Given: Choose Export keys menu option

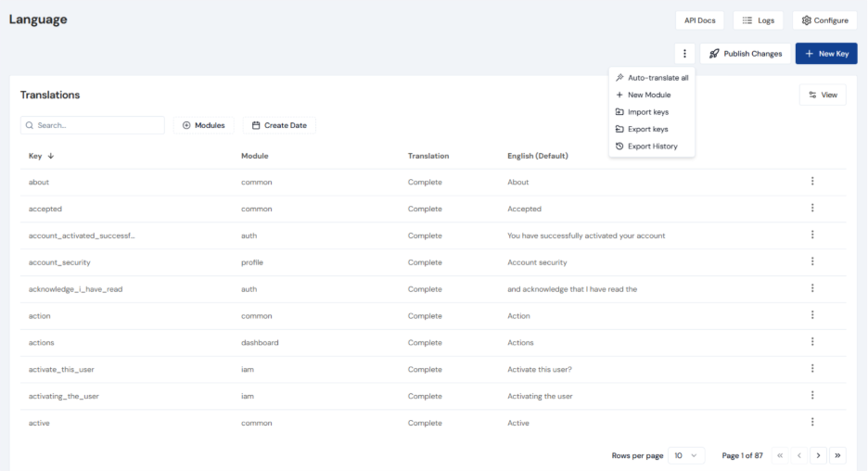Looking at the screenshot, I should (x=647, y=129).
